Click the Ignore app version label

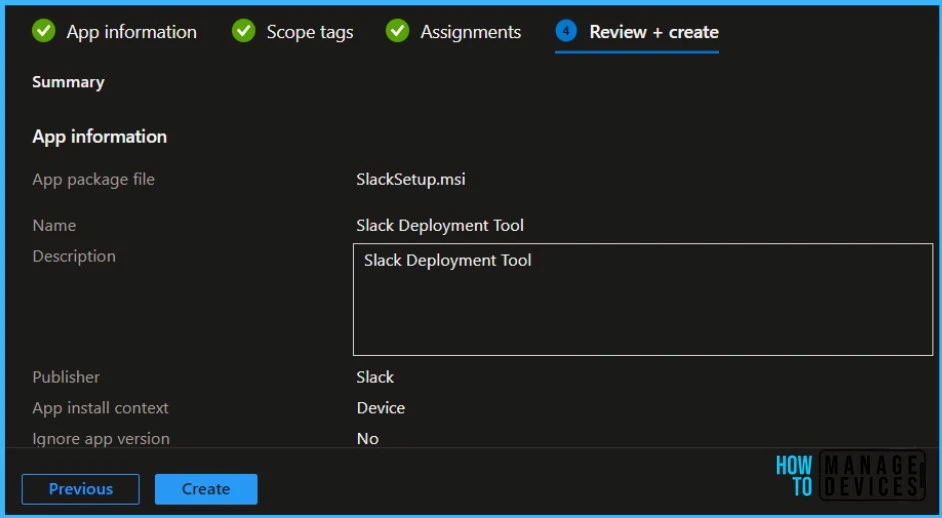pos(101,439)
